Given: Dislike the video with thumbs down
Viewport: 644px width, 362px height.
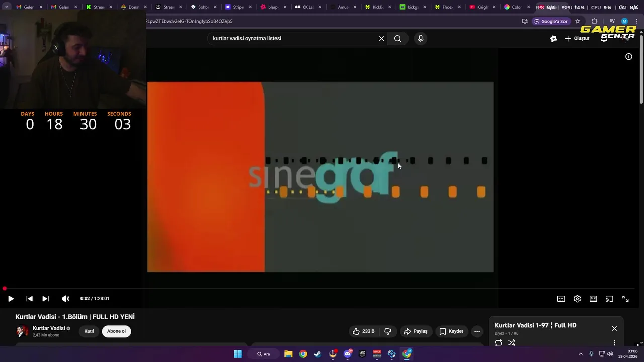Looking at the screenshot, I should [388, 331].
